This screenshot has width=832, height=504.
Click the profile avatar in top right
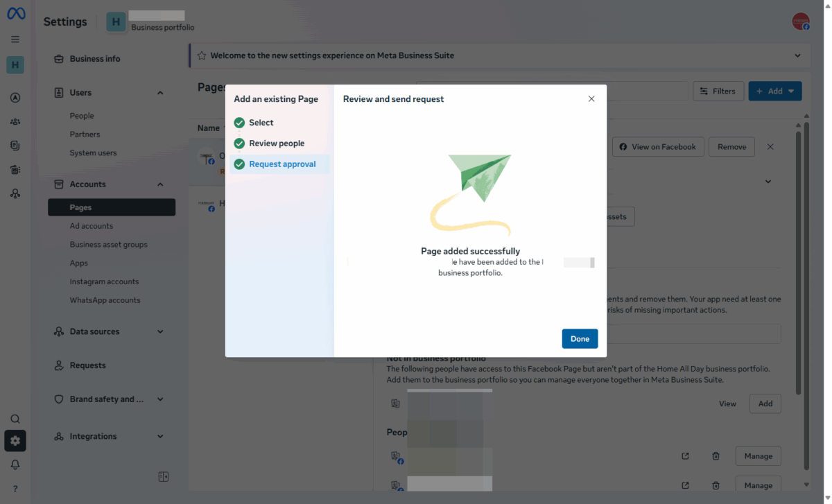pyautogui.click(x=801, y=21)
